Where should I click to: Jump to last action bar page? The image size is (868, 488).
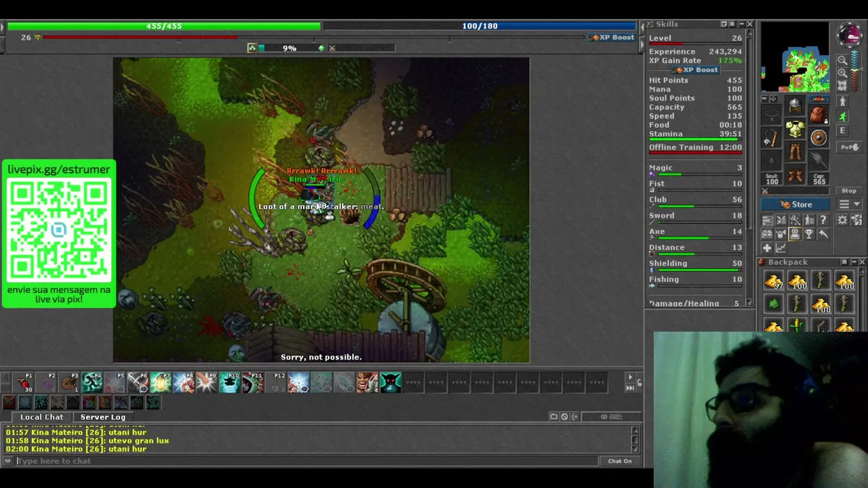pyautogui.click(x=630, y=388)
